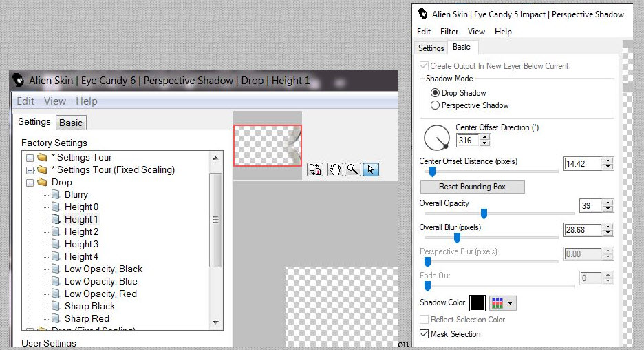This screenshot has height=350, width=644.
Task: Increase Overall Opacity value
Action: [x=608, y=203]
